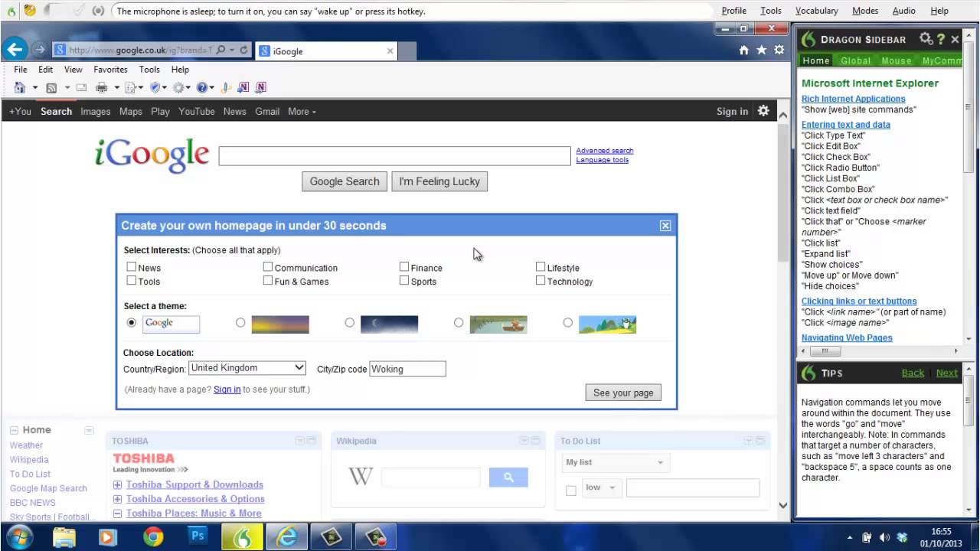The height and width of the screenshot is (551, 980).
Task: Click the iGoogle main search box
Action: (x=395, y=156)
